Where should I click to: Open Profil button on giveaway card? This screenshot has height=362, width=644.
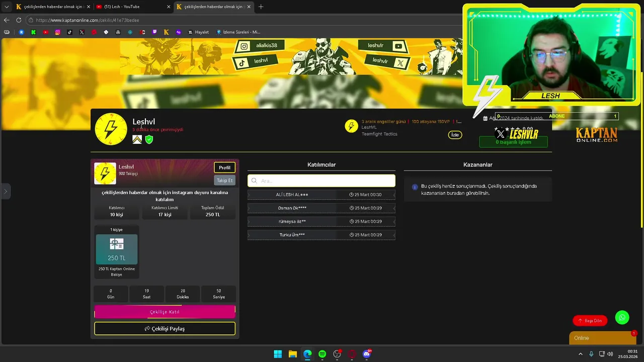(x=224, y=167)
